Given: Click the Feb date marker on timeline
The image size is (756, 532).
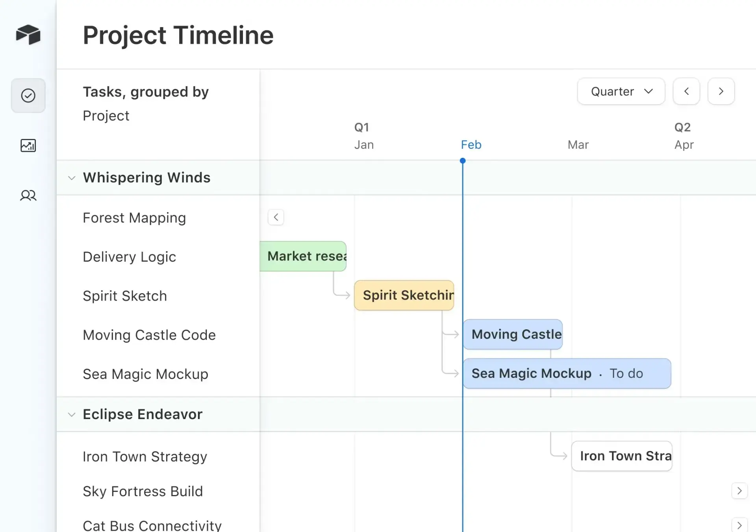Looking at the screenshot, I should click(471, 144).
